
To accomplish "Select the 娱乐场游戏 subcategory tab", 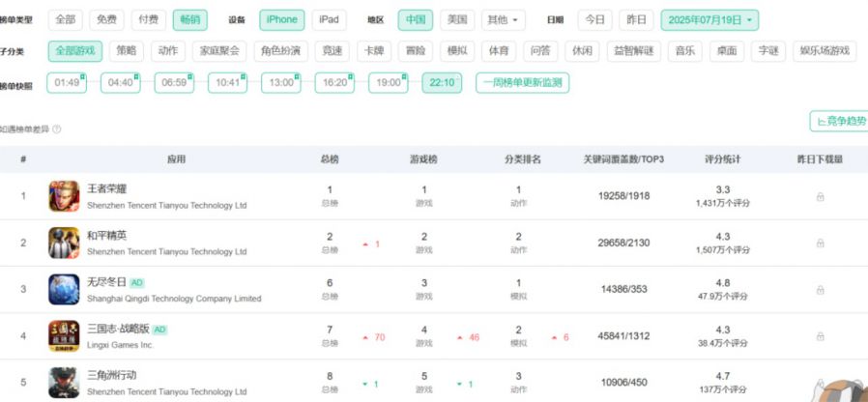I will [x=825, y=51].
